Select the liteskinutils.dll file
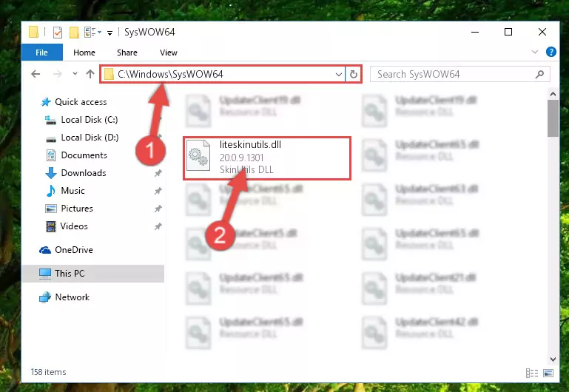The height and width of the screenshot is (392, 569). 266,158
